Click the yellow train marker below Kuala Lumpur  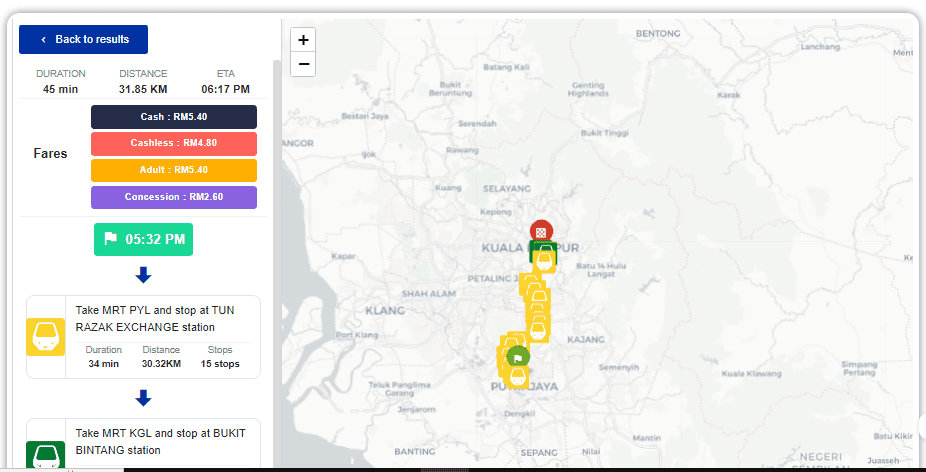544,261
